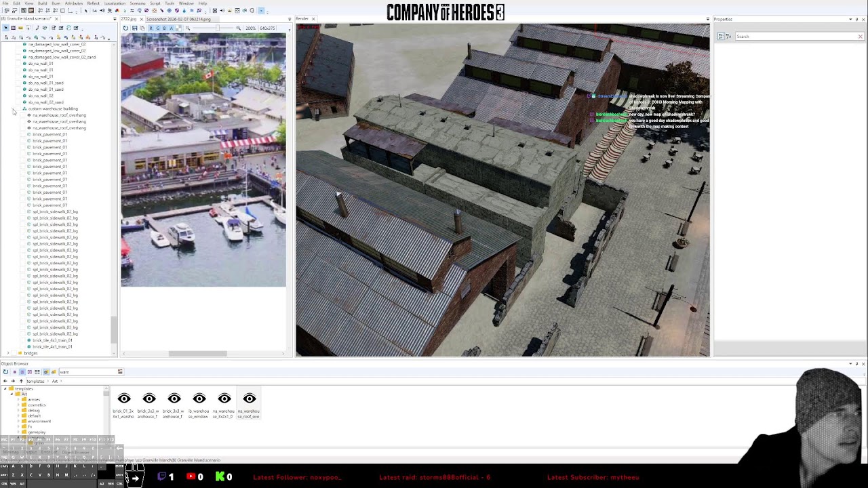Click the yellow folder icon in Object Browser toolbar
The image size is (868, 488).
tap(54, 372)
